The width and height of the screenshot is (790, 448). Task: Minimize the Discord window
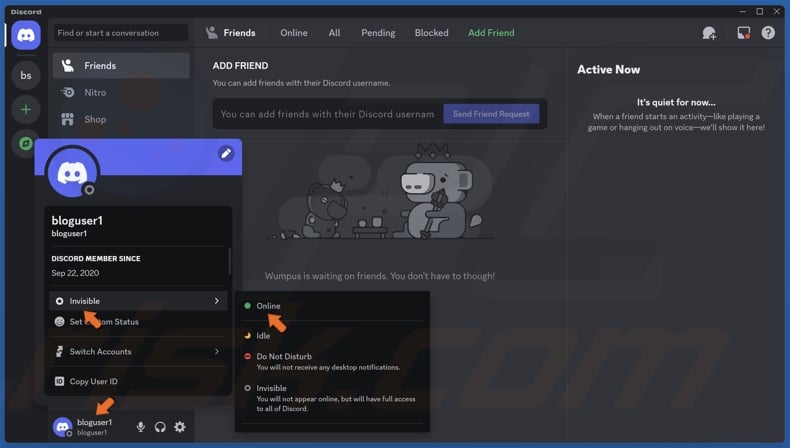(742, 11)
